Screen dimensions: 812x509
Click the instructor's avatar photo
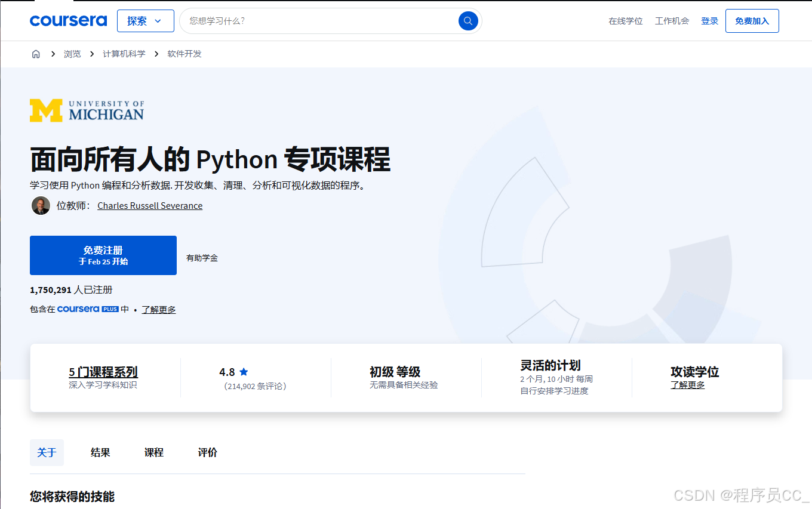(x=41, y=205)
